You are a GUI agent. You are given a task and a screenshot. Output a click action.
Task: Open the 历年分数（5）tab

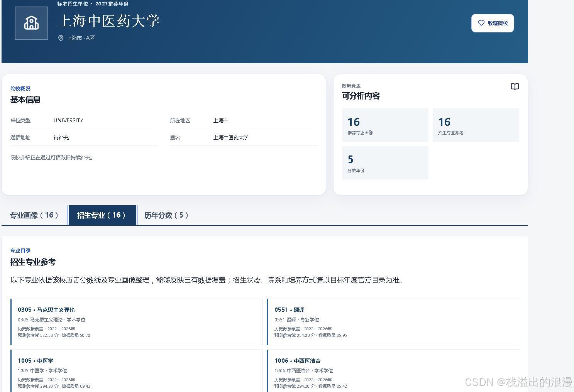pos(166,215)
